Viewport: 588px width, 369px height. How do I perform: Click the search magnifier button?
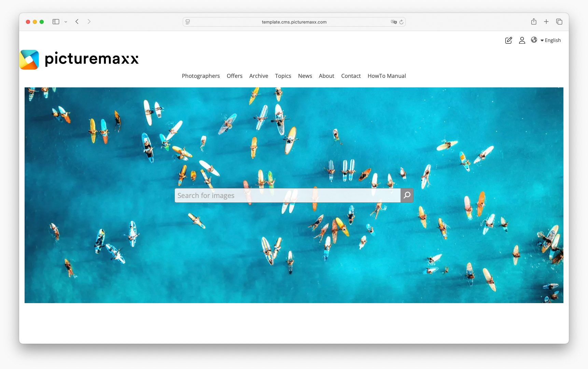click(406, 195)
